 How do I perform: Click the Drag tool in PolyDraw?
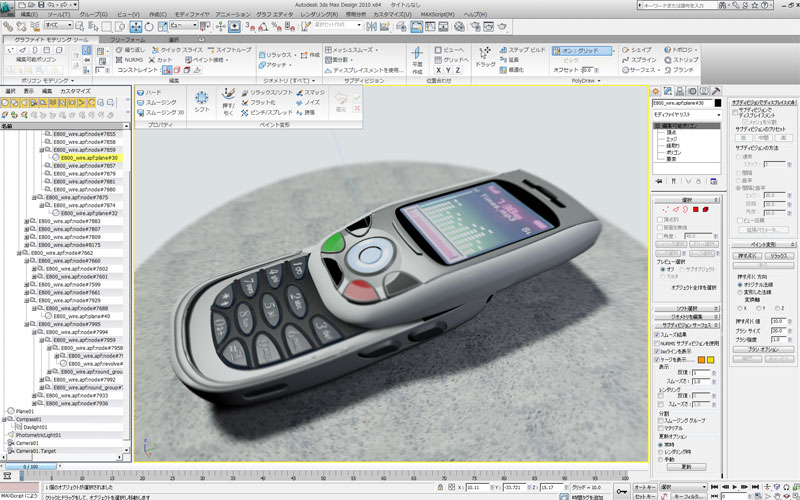point(486,59)
